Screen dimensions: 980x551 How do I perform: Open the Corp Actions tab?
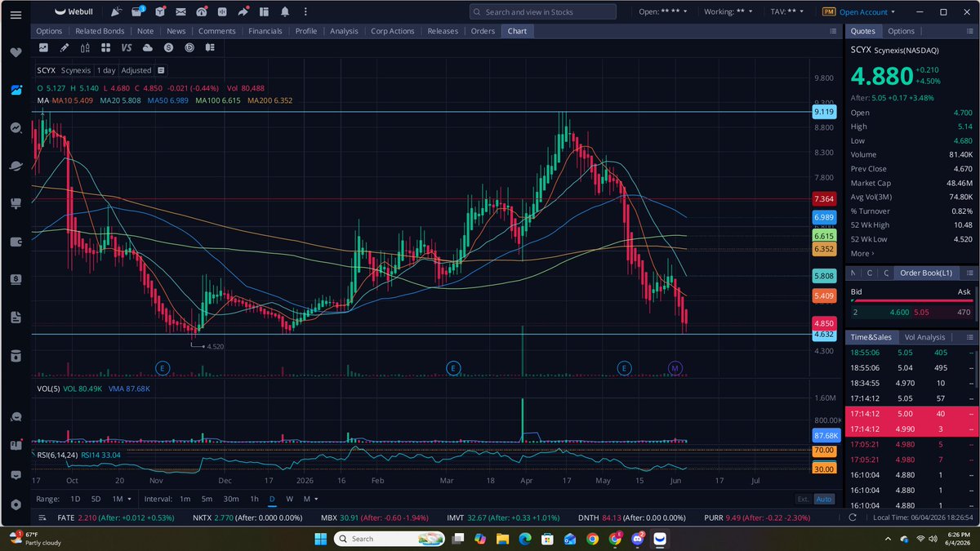393,31
